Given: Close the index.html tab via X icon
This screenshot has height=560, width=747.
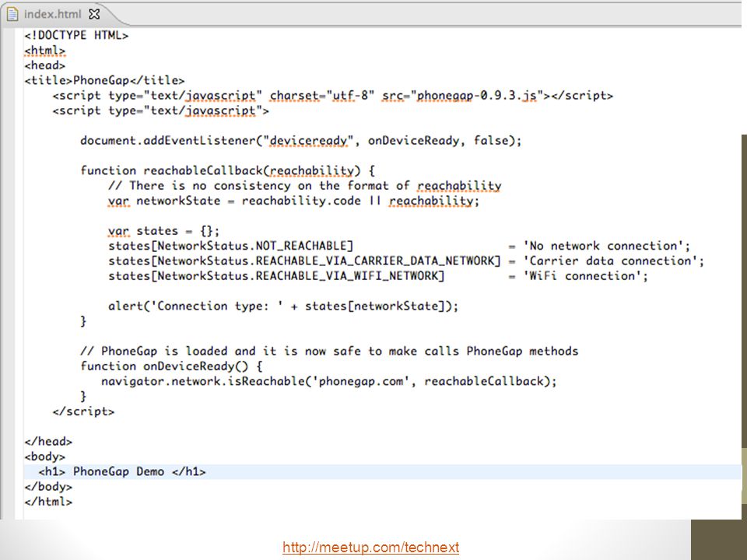Looking at the screenshot, I should point(94,14).
